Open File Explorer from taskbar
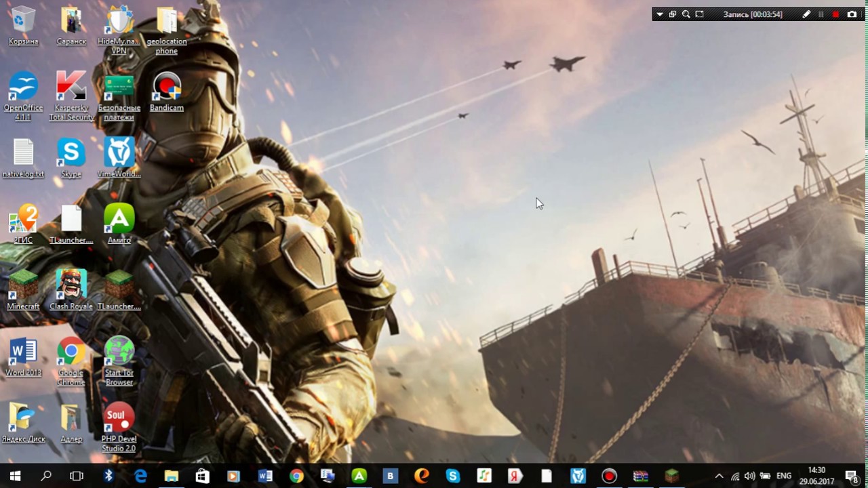Image resolution: width=868 pixels, height=488 pixels. point(172,476)
